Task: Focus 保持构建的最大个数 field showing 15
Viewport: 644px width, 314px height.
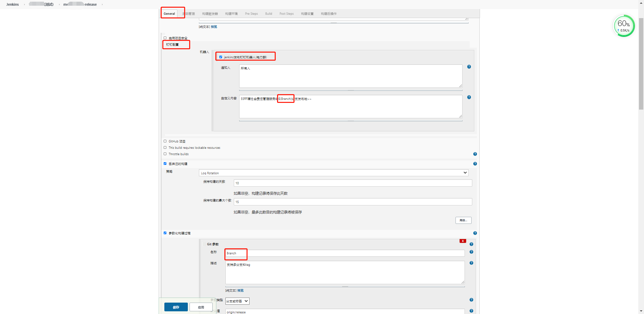Action: (353, 202)
